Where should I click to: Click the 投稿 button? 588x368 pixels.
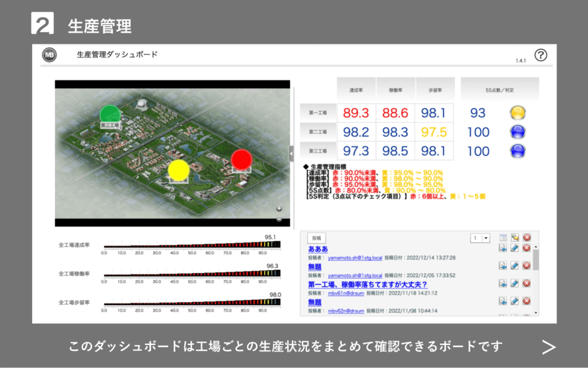(x=317, y=239)
